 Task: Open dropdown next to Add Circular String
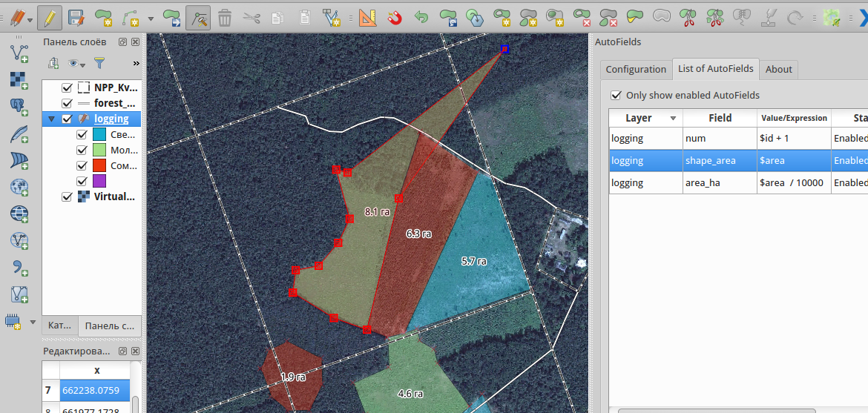coord(151,19)
